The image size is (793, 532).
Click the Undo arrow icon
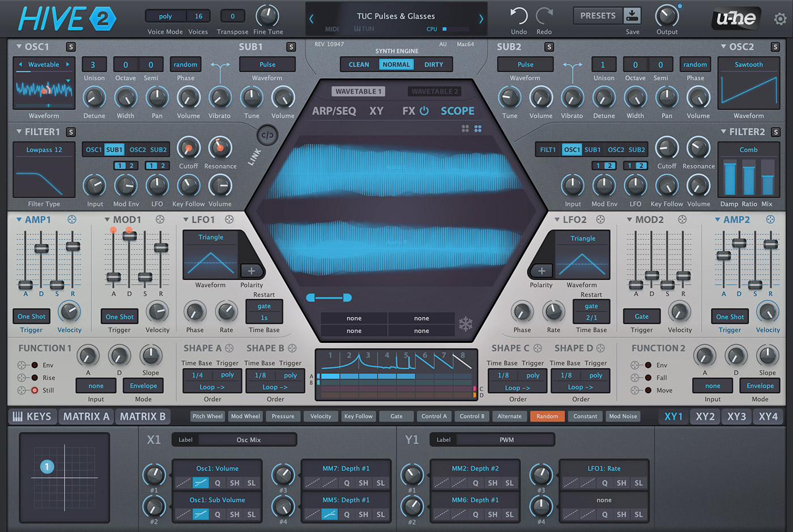(518, 16)
